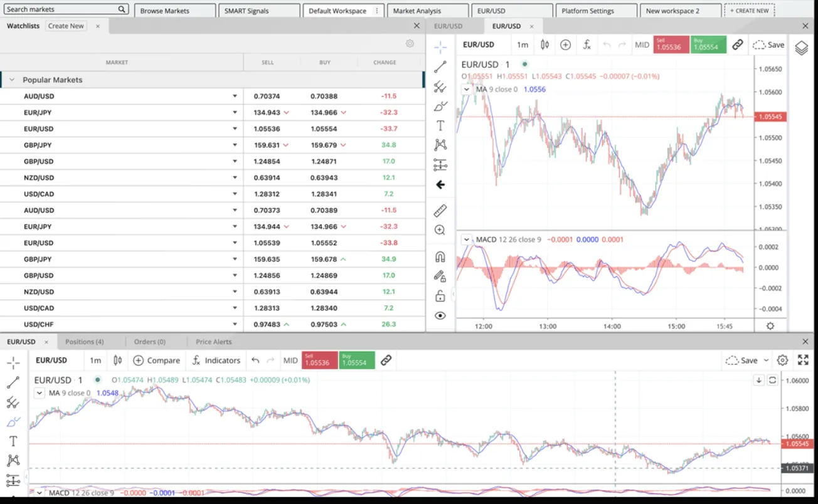Click the Buy button in upper chart

point(708,45)
